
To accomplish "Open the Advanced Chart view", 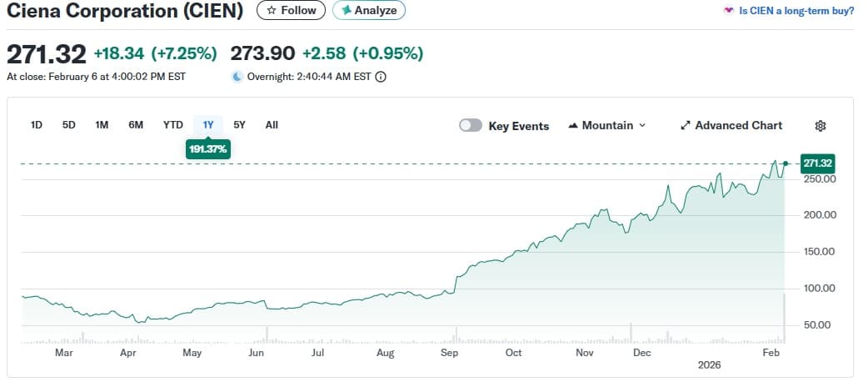I will pyautogui.click(x=731, y=125).
